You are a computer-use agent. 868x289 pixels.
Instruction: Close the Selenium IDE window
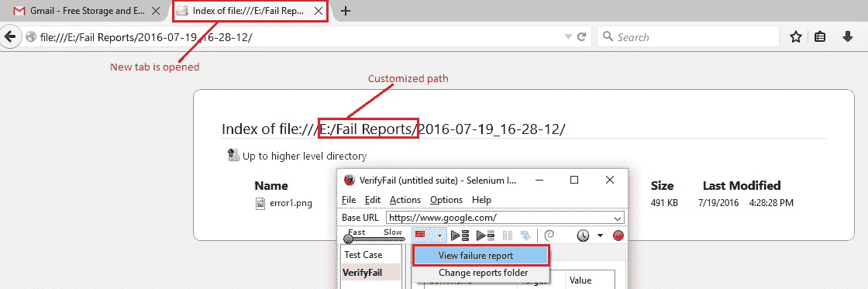click(609, 180)
